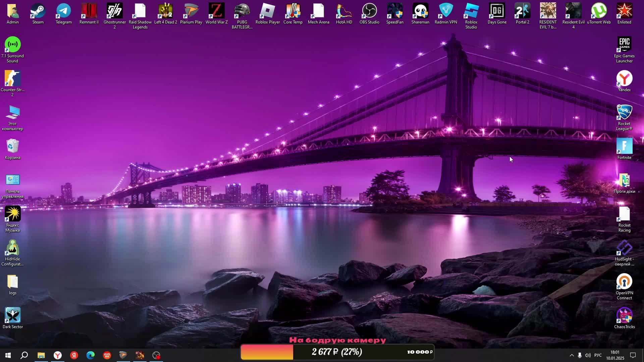Select the HudSight overlay shortcut
This screenshot has height=362, width=644.
(x=625, y=253)
